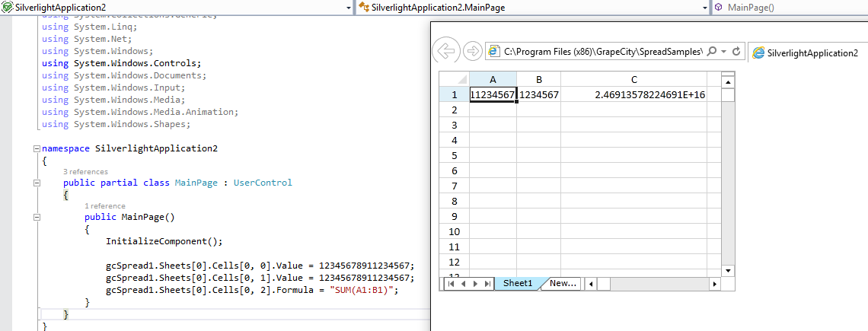868x331 pixels.
Task: Select column C header
Action: 633,79
